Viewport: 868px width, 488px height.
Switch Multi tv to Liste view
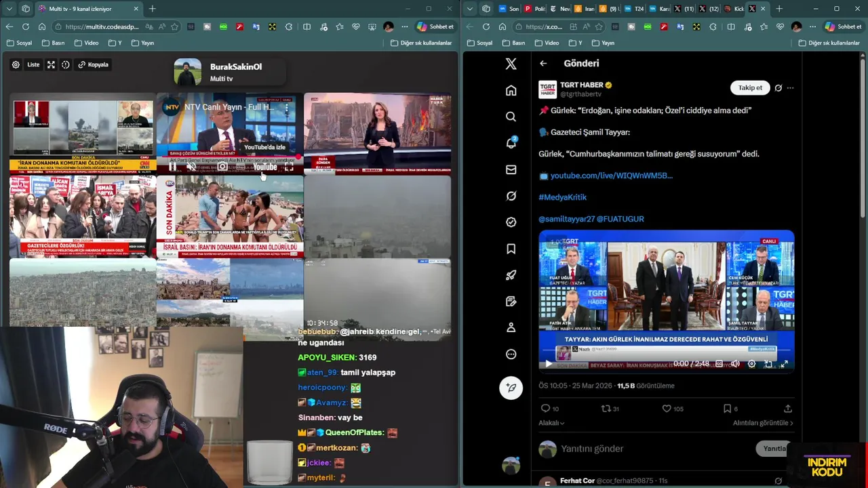click(x=33, y=64)
